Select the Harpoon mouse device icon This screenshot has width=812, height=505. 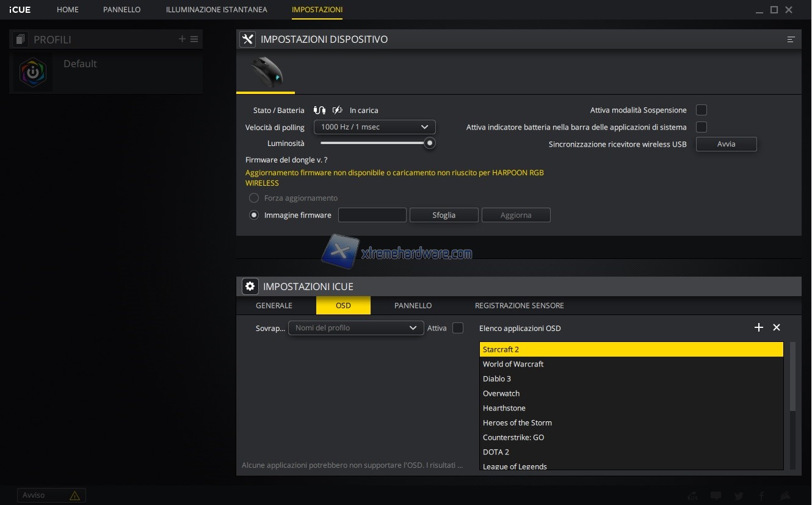pos(266,73)
